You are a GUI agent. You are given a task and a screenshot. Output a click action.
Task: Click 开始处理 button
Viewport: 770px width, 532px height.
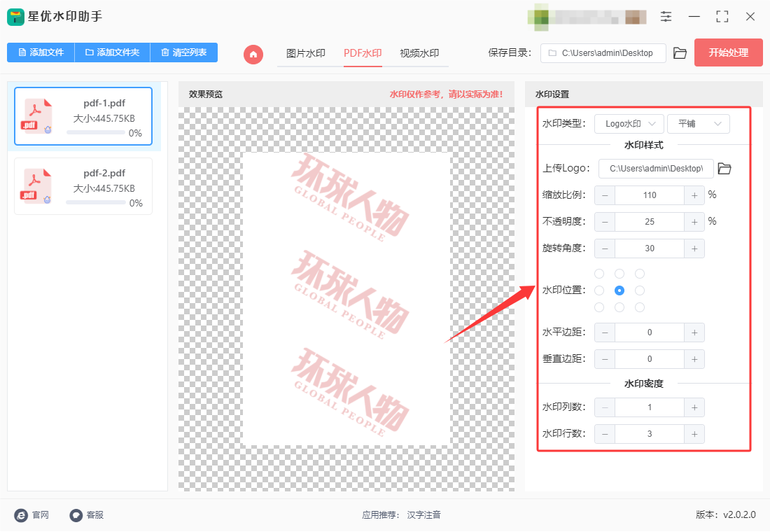pyautogui.click(x=728, y=52)
